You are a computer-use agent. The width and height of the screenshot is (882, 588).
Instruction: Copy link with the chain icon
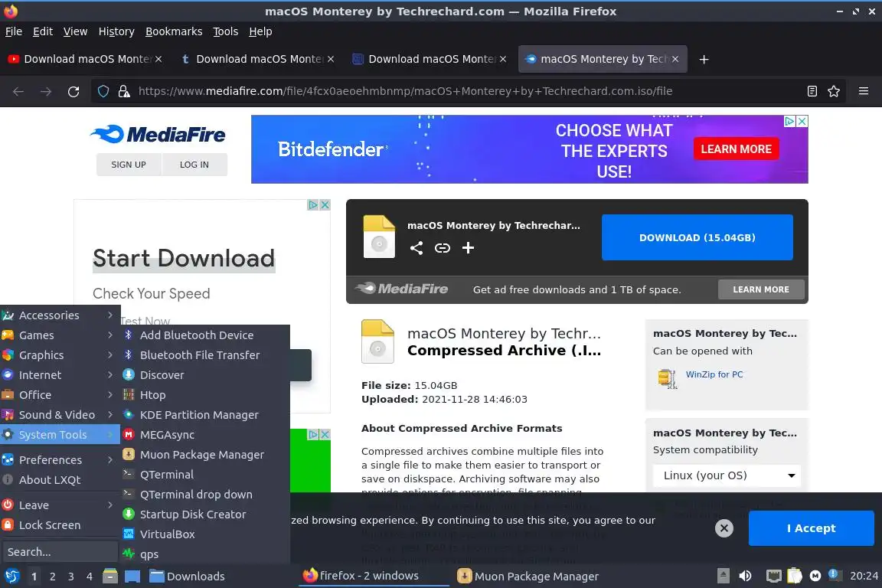(442, 247)
